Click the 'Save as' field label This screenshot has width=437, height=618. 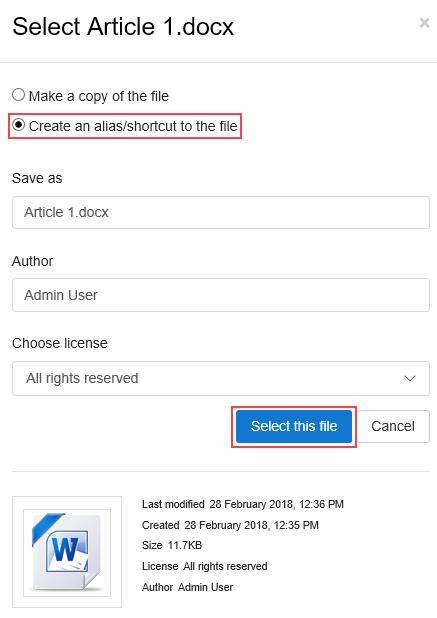point(37,178)
